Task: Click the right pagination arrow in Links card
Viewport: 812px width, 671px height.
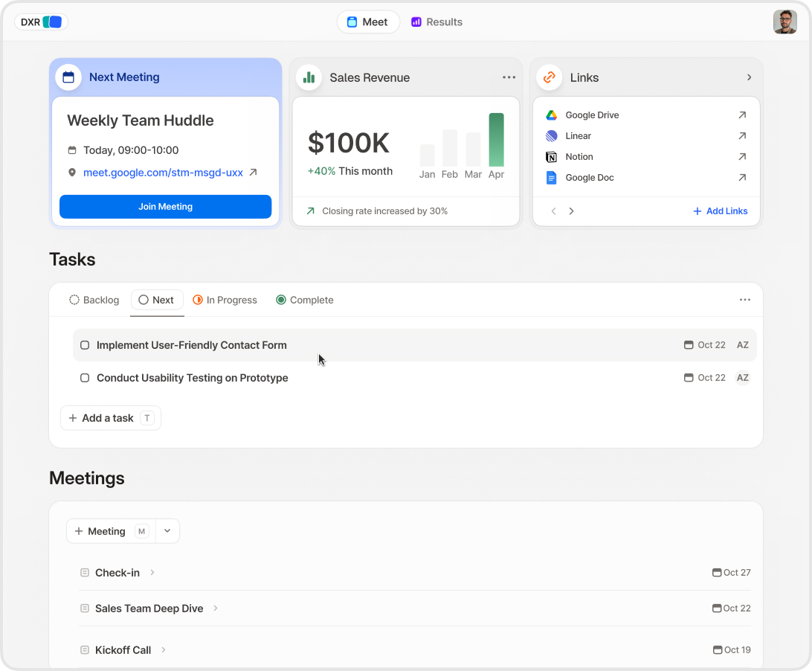Action: pyautogui.click(x=571, y=211)
